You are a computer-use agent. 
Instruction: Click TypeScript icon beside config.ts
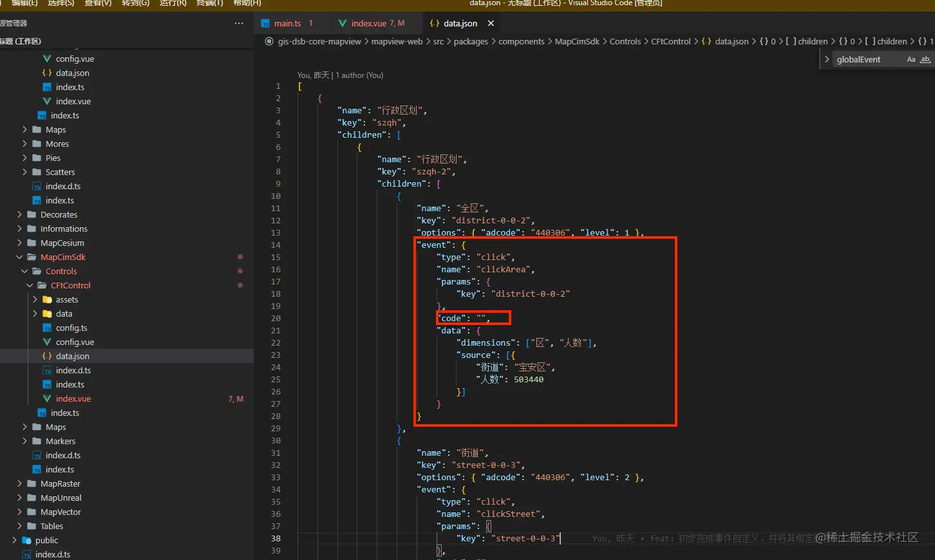tap(47, 328)
